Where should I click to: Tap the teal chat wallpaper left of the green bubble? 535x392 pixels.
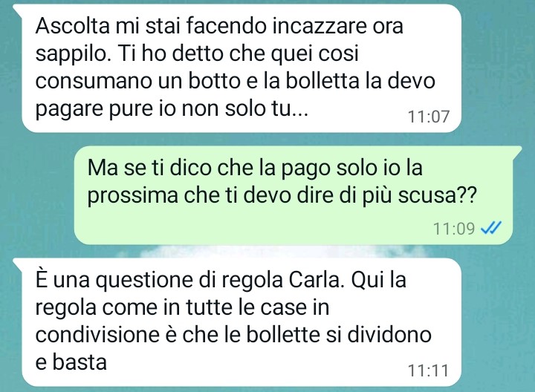coord(38,195)
